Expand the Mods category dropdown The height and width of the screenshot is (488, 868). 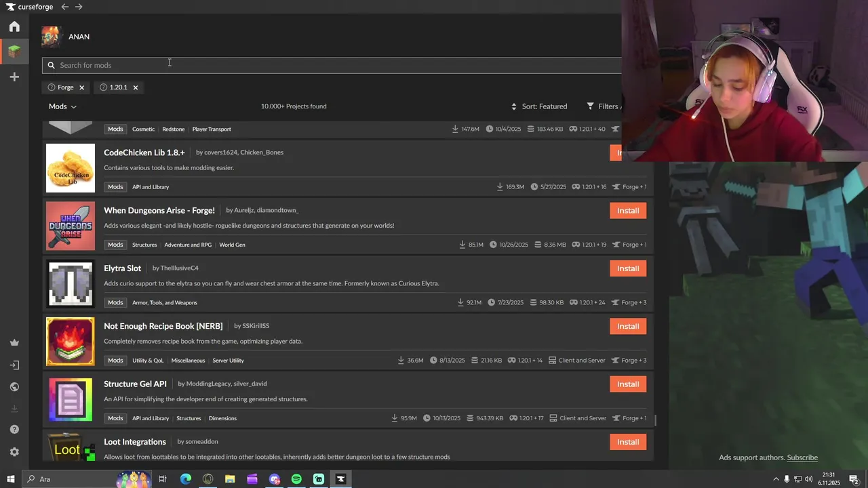click(62, 106)
